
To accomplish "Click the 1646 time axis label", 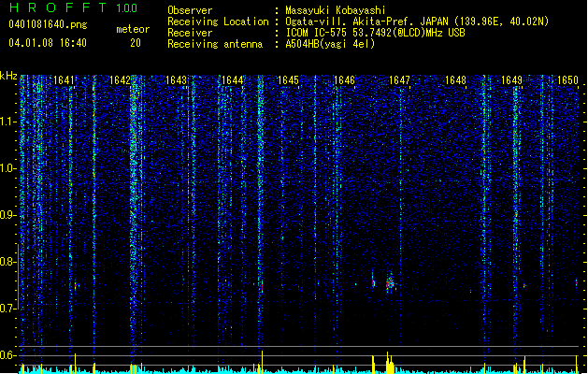I will pos(344,80).
